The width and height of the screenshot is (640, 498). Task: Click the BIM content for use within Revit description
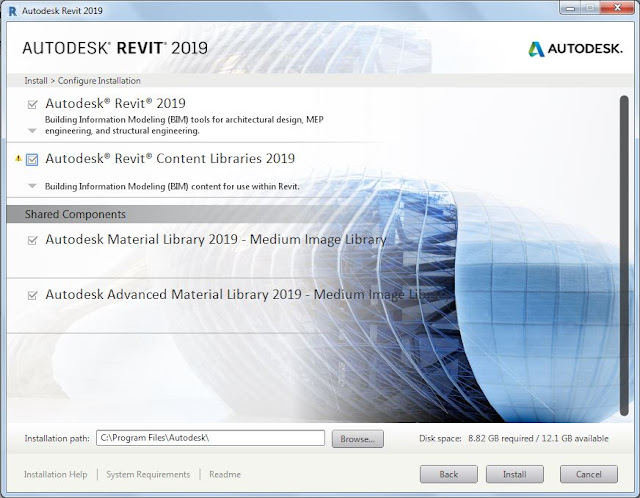pos(172,187)
